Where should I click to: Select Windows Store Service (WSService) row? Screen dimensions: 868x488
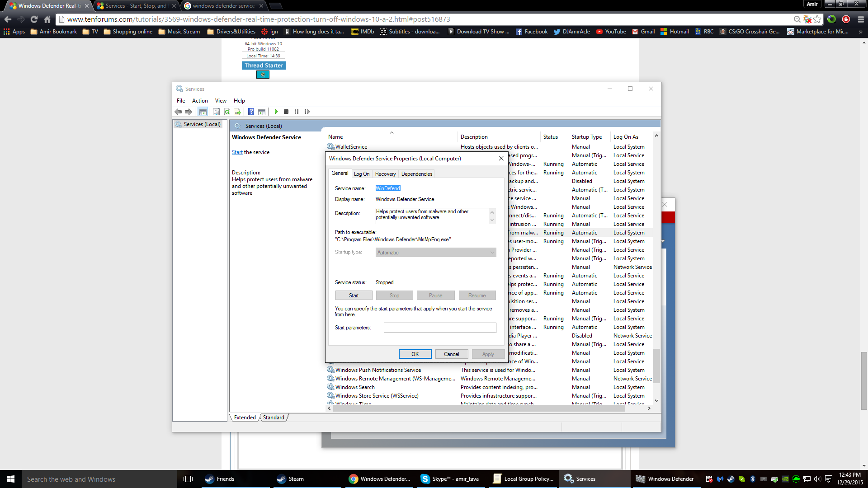489,396
